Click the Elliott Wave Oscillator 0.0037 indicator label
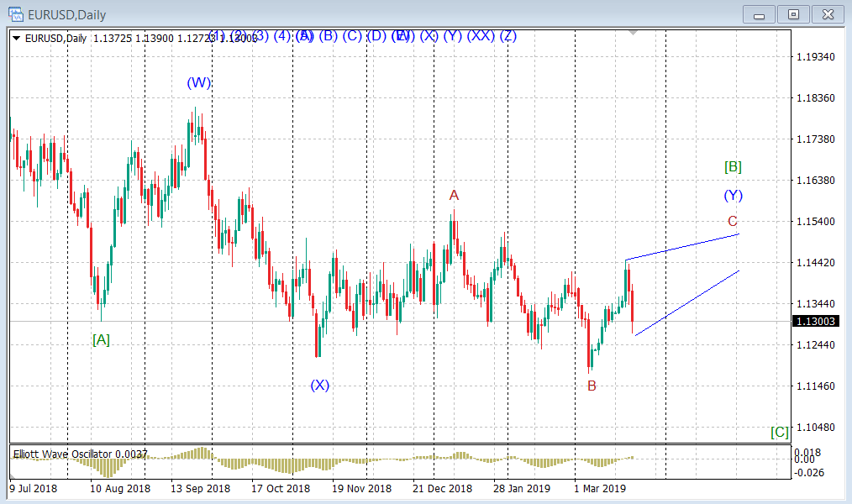Image resolution: width=852 pixels, height=504 pixels. (x=80, y=454)
